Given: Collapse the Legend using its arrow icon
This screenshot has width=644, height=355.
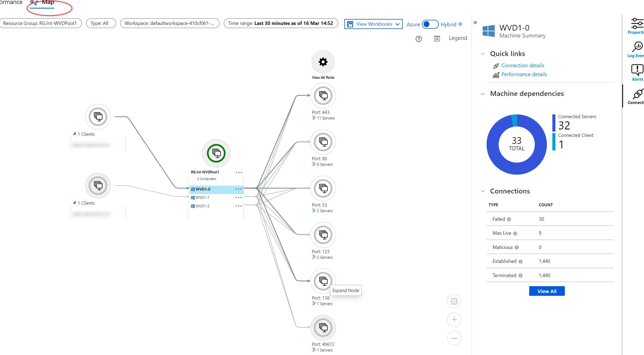Looking at the screenshot, I should 437,39.
